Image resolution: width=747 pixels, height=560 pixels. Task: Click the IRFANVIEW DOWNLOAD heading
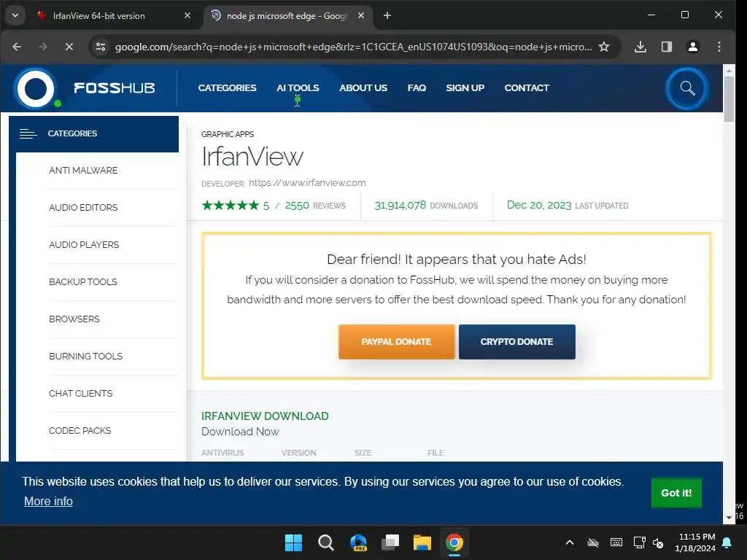pos(265,416)
